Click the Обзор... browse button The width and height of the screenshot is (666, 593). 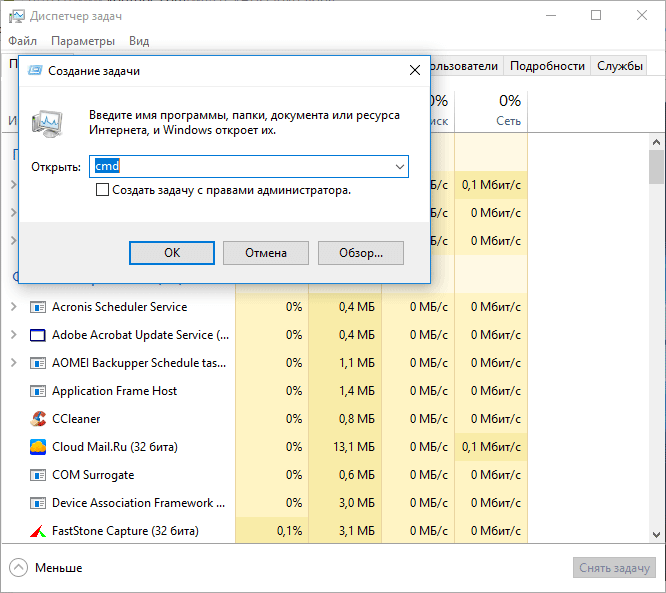360,253
